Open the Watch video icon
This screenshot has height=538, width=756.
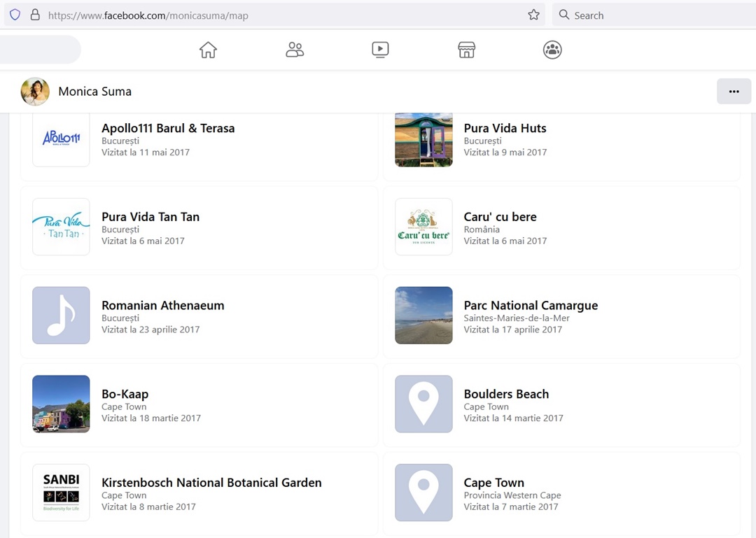click(x=380, y=50)
